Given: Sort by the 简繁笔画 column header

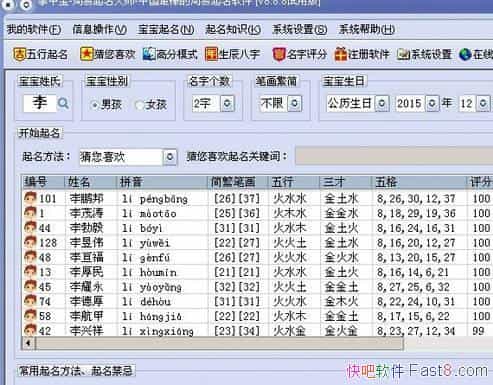Looking at the screenshot, I should 238,182.
